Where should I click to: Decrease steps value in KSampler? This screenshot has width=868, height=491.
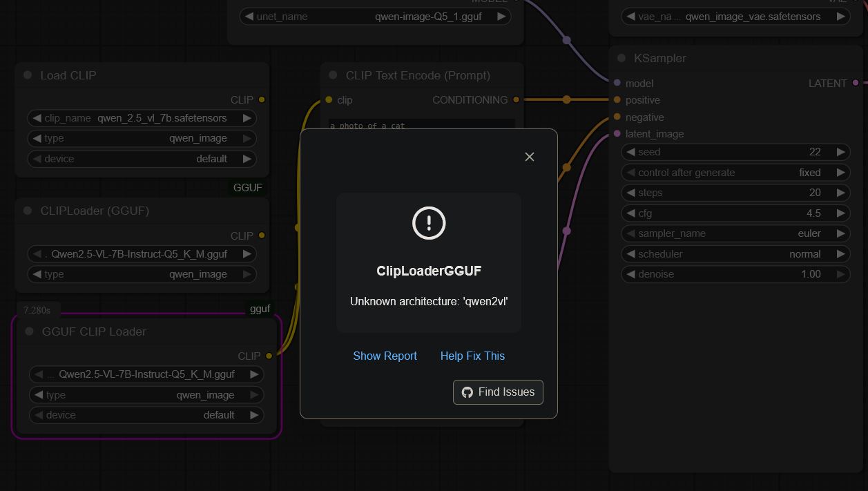pos(630,193)
